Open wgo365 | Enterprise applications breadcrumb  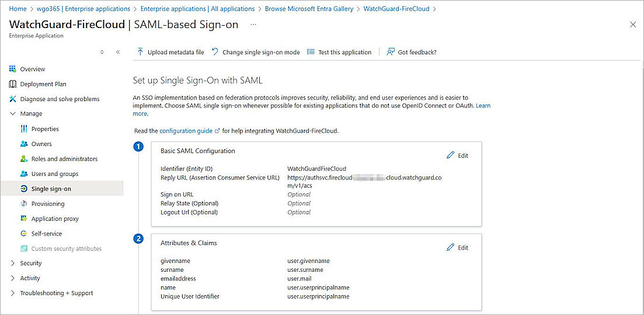click(82, 8)
